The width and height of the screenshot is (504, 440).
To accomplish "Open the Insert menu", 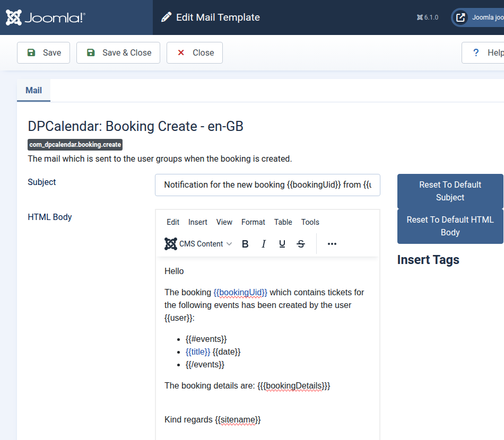I will (x=197, y=222).
